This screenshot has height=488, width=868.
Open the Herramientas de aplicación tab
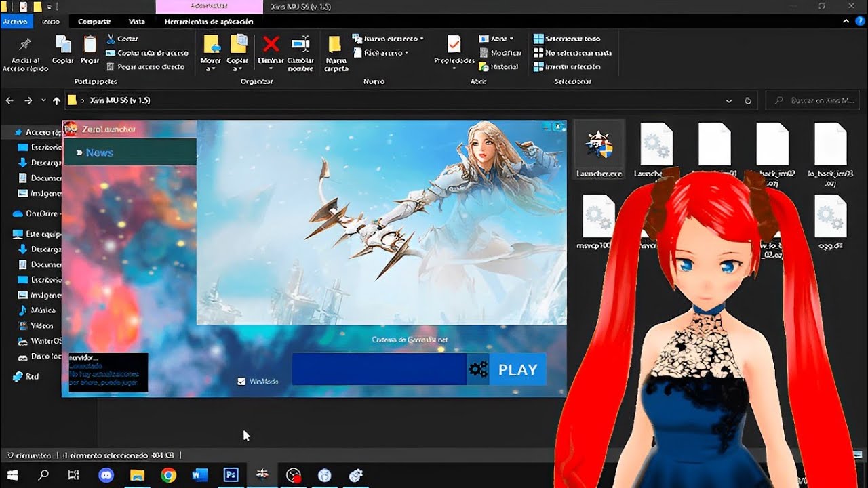[x=209, y=22]
